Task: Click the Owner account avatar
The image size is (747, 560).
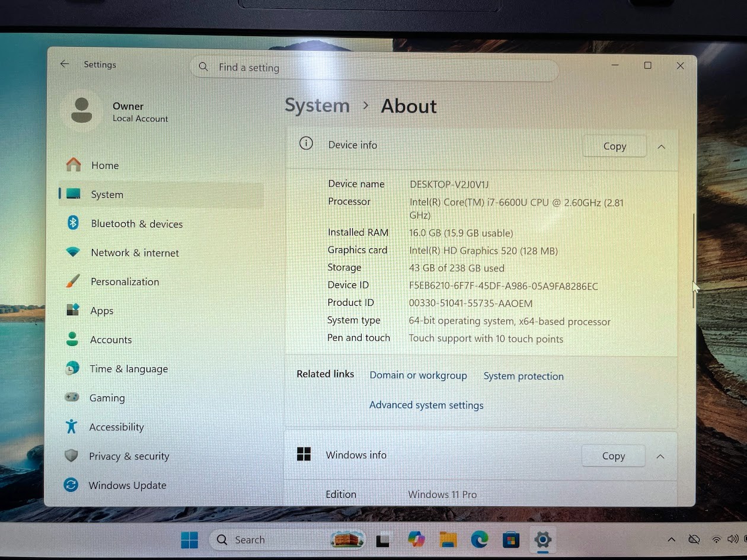Action: click(x=82, y=110)
